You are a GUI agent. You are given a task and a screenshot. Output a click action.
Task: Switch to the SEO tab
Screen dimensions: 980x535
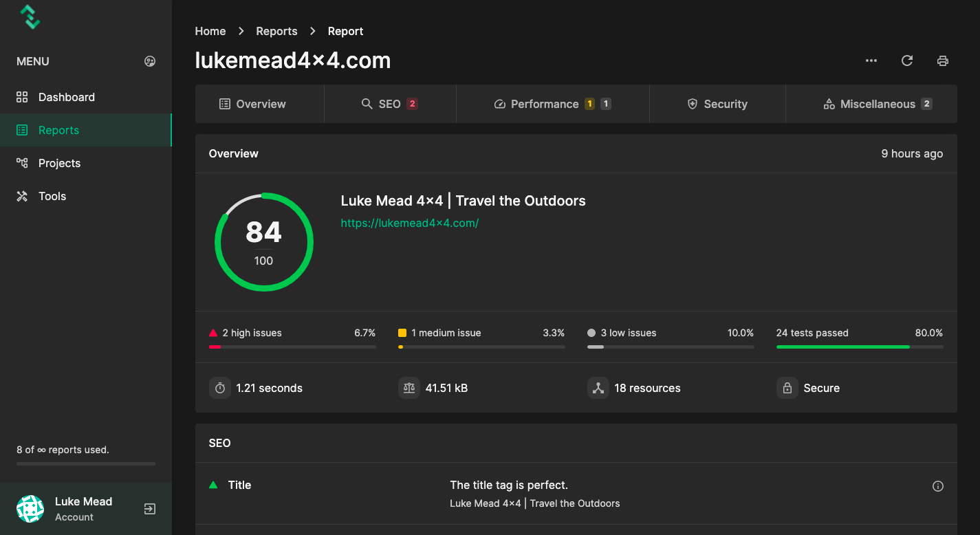(x=390, y=104)
